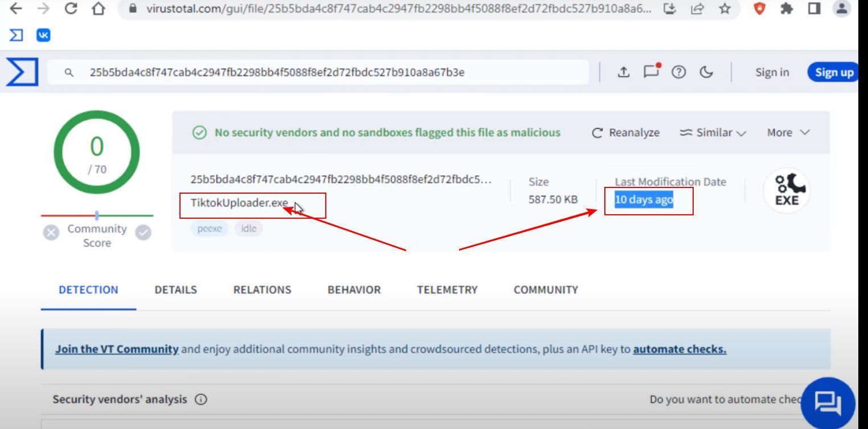Open the browser profile menu
Image resolution: width=868 pixels, height=429 pixels.
point(842,9)
